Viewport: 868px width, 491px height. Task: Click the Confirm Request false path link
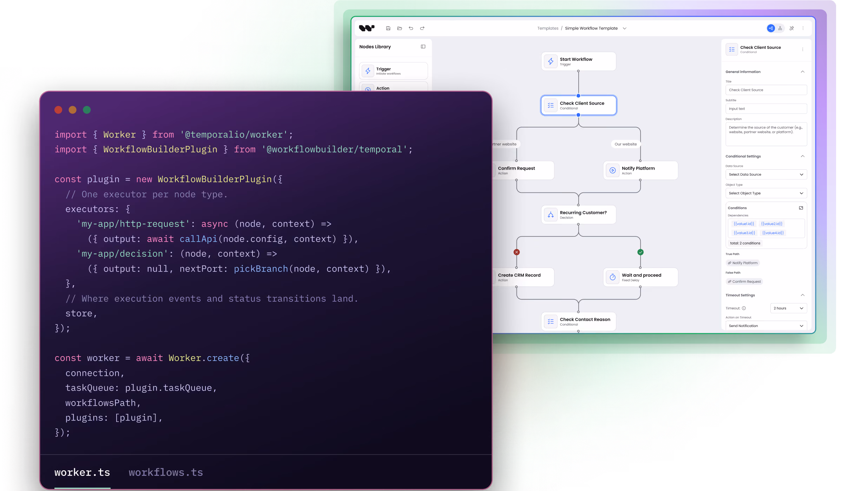coord(744,282)
